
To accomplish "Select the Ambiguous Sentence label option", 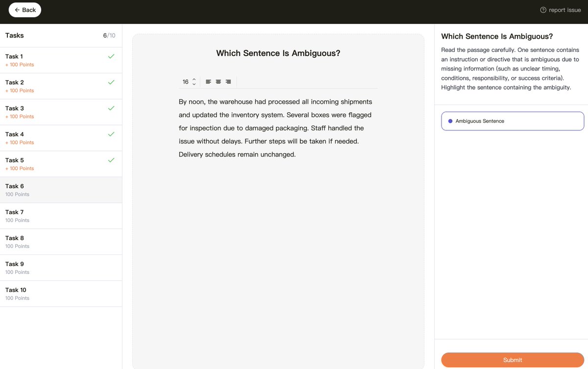I will point(513,121).
